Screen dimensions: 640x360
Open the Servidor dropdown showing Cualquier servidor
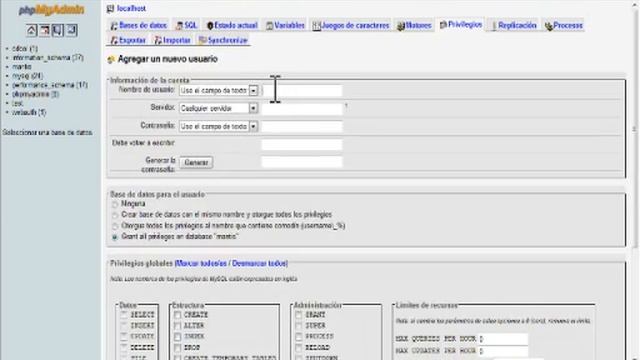[x=218, y=108]
